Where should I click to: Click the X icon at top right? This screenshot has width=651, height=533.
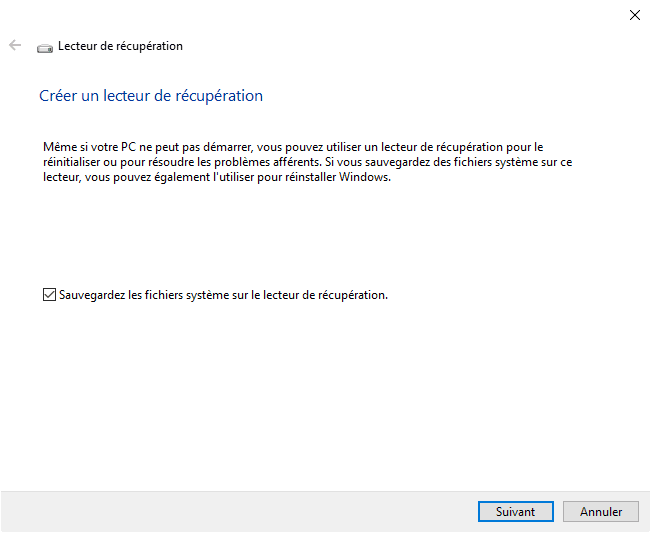coord(634,14)
